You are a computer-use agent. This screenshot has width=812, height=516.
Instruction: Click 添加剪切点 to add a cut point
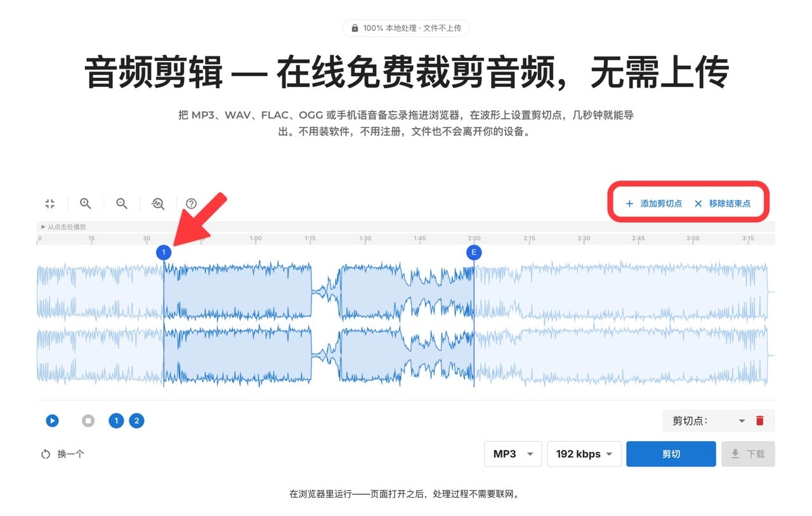click(x=654, y=203)
